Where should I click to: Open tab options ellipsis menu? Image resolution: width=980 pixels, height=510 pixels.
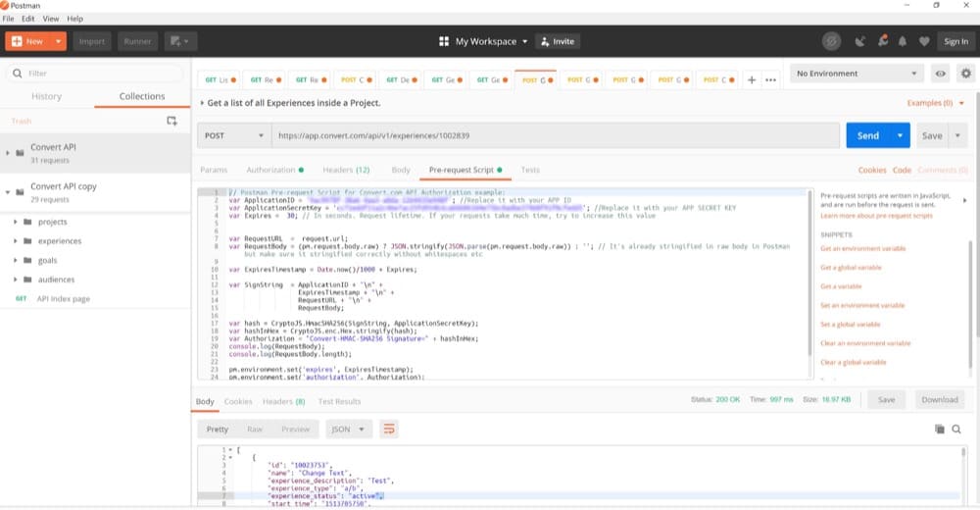[770, 80]
